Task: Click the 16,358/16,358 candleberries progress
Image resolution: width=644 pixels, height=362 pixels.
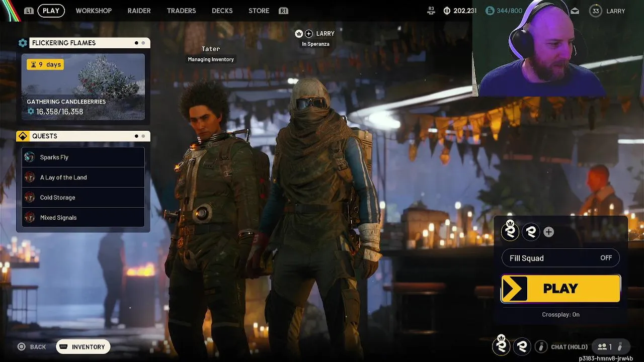Action: pyautogui.click(x=55, y=112)
